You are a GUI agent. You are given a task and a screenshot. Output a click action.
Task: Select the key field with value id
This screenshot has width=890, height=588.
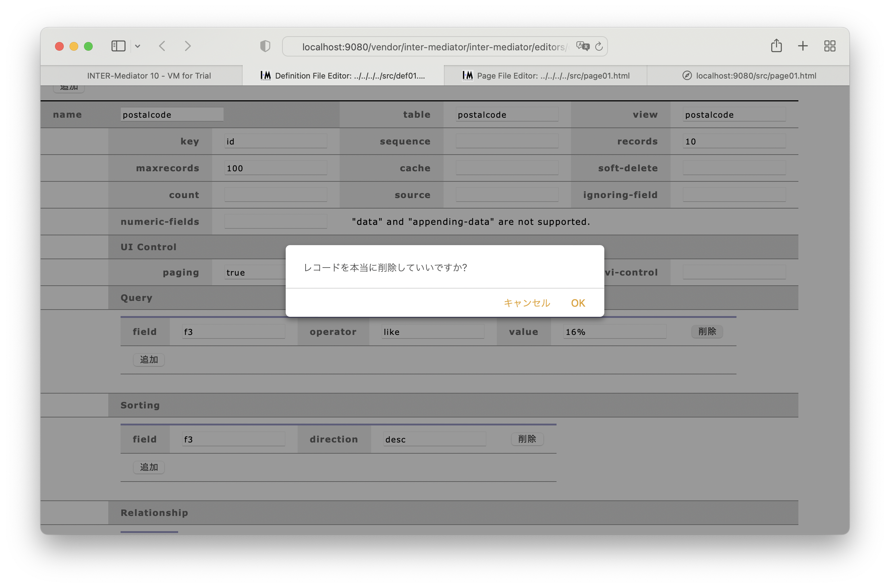point(276,141)
